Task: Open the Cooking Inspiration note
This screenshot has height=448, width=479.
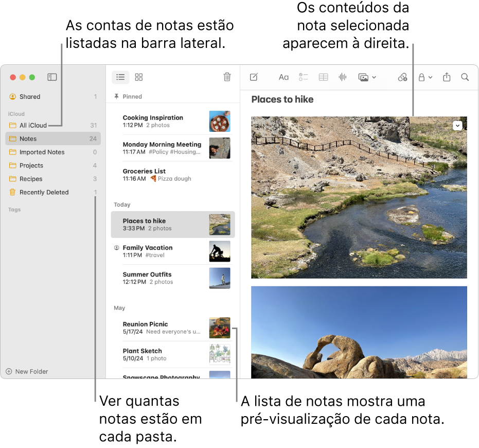Action: 172,122
